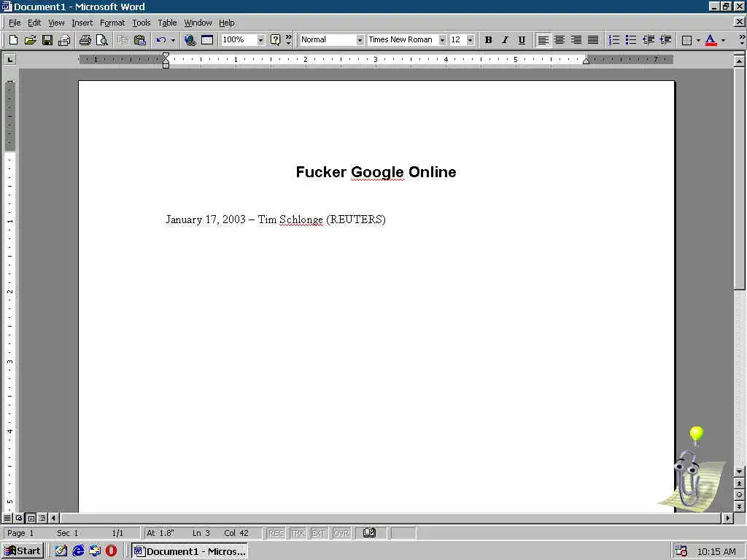
Task: Apply red font color button
Action: 711,40
